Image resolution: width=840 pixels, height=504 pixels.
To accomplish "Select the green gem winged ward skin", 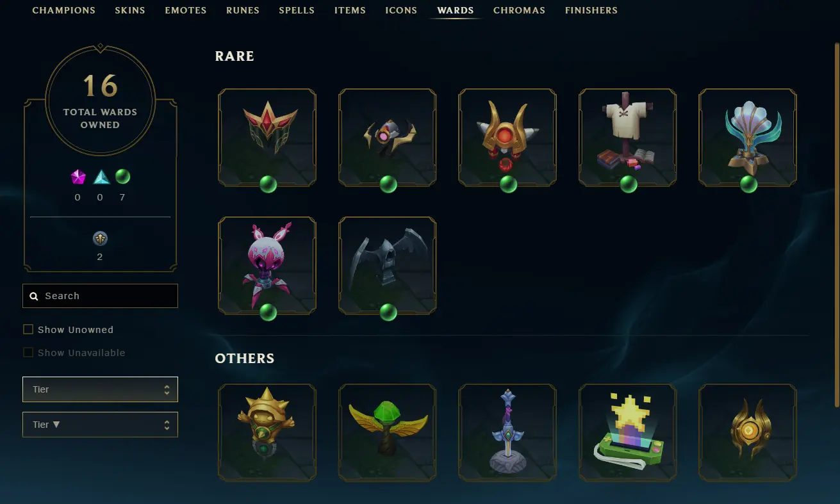I will pyautogui.click(x=388, y=432).
